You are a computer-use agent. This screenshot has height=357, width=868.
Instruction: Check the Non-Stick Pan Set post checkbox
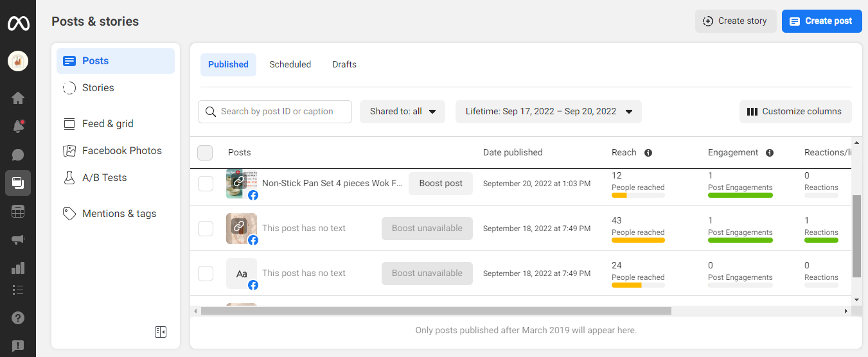coord(206,184)
